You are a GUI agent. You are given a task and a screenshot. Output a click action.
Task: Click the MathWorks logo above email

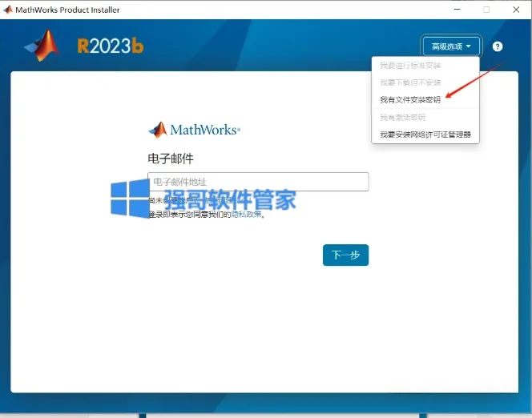[x=195, y=130]
